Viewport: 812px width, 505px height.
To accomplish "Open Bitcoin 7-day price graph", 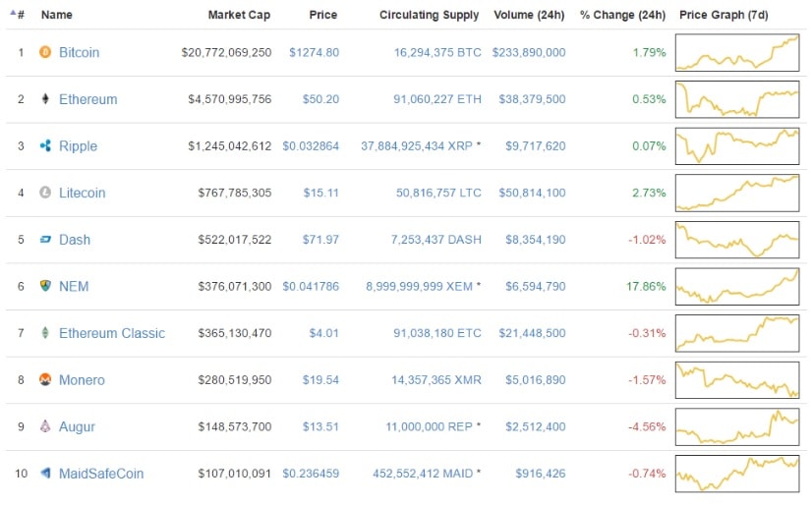I will 737,52.
